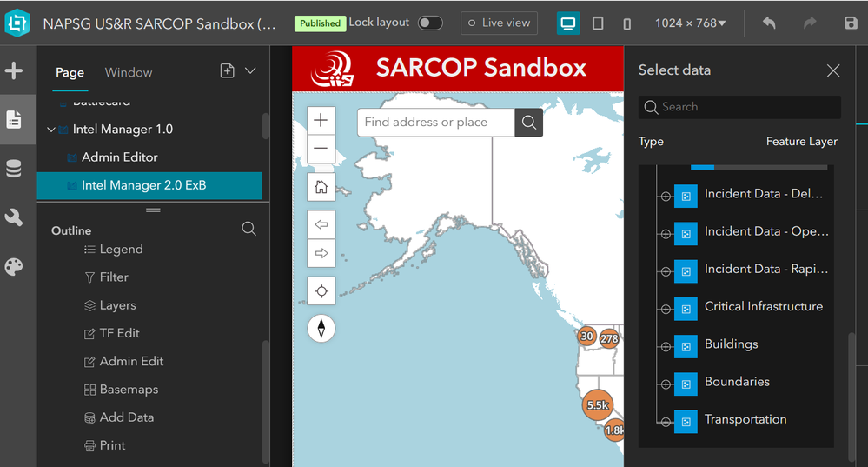Choose the Boundaries layer
The image size is (868, 467).
coord(737,382)
